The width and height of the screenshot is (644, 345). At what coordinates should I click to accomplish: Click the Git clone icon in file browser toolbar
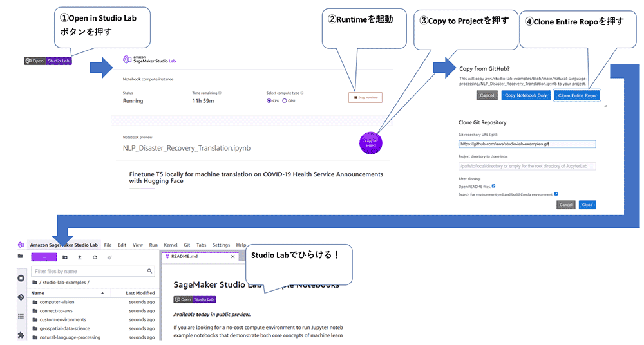point(109,257)
